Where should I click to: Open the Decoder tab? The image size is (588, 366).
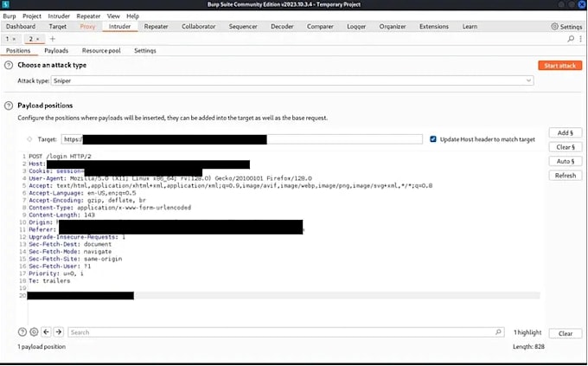[282, 26]
